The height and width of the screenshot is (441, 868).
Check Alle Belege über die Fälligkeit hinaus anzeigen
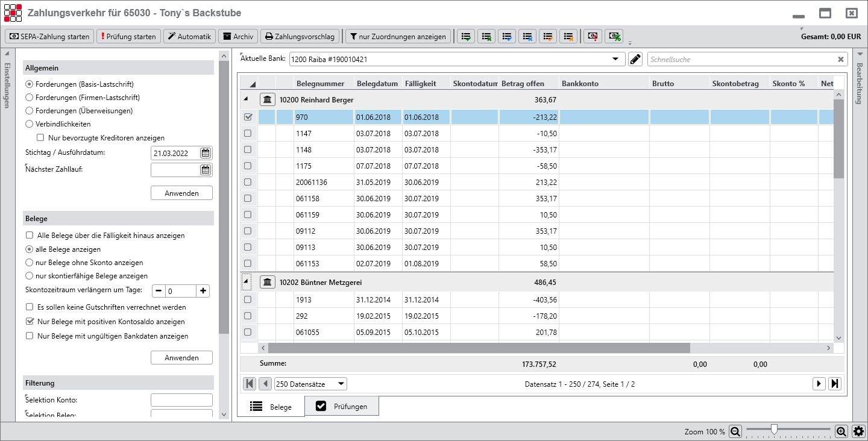click(28, 236)
